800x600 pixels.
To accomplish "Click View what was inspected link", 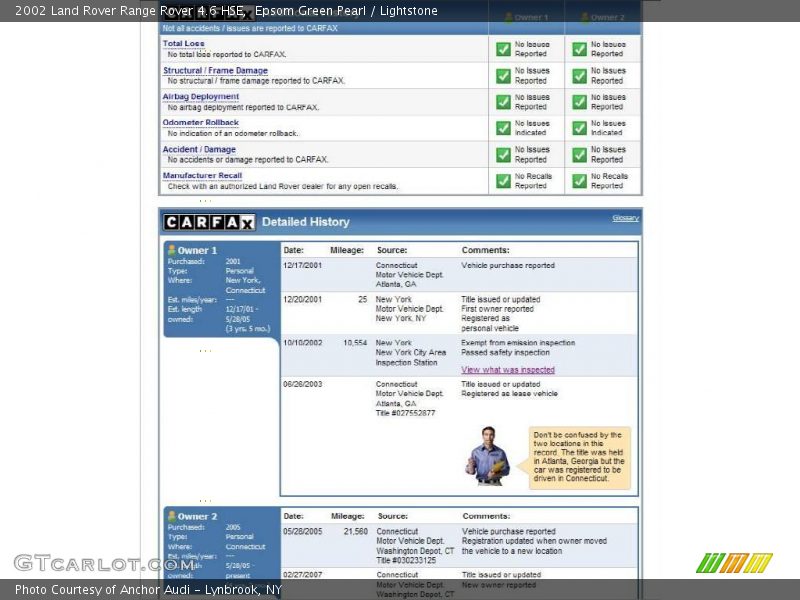I will point(507,370).
